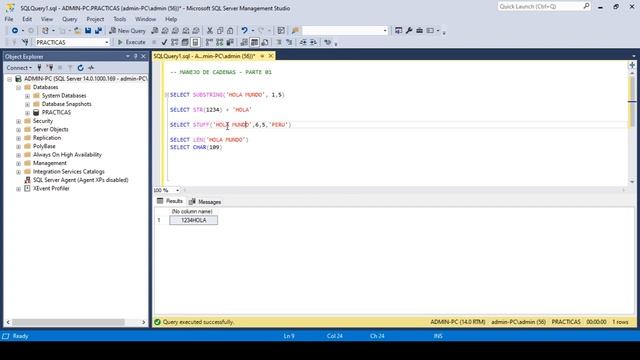
Task: Select the 1234HOLA result cell
Action: [x=193, y=220]
